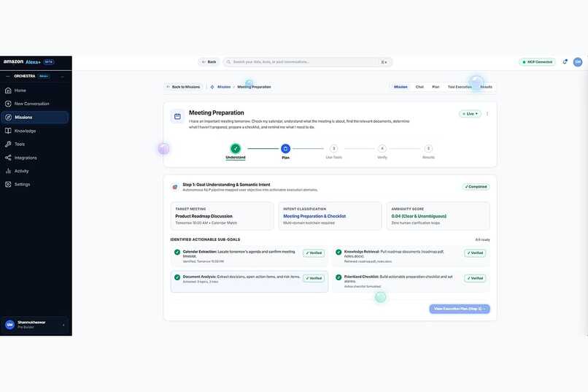Click the Calendar Extraction green check icon
This screenshot has width=588, height=392.
coord(177,252)
